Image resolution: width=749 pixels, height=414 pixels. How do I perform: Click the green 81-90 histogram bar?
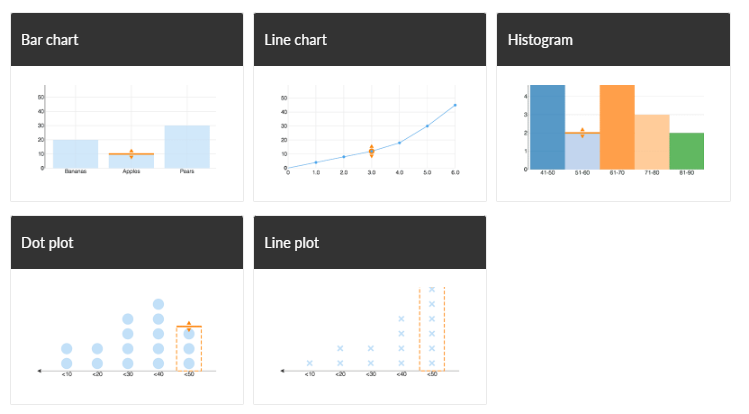tap(686, 151)
